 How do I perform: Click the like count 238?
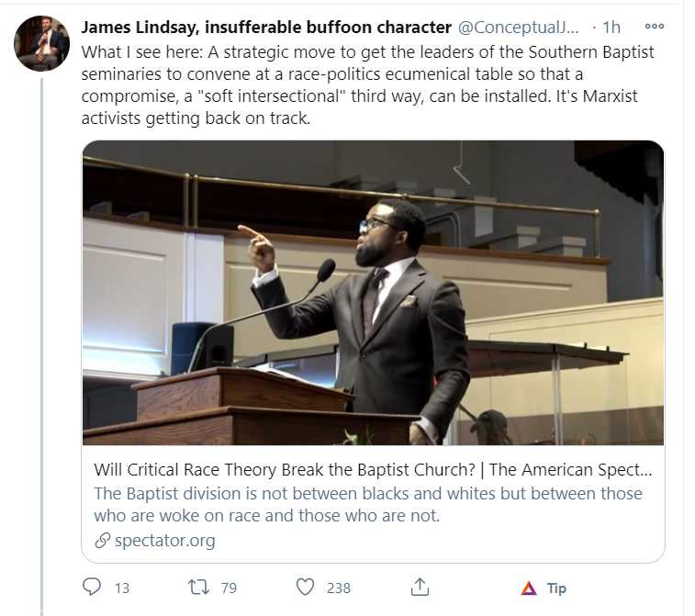[339, 588]
